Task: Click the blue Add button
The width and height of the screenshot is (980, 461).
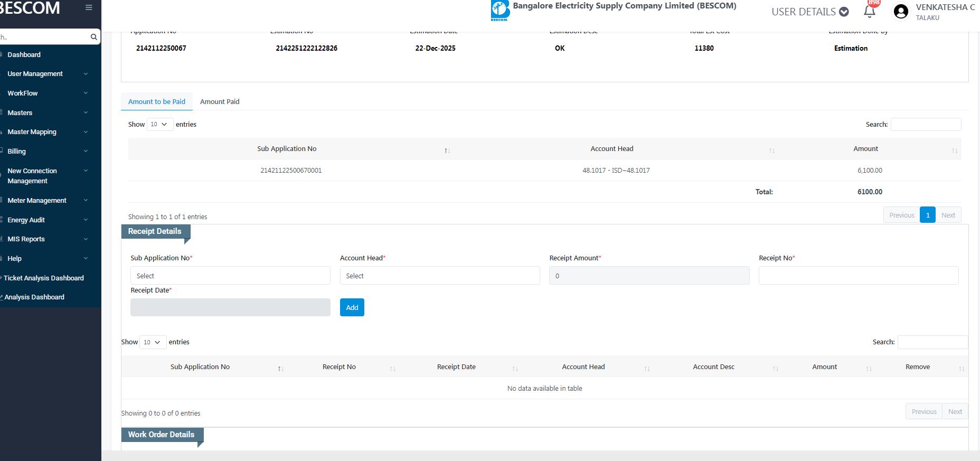Action: [352, 307]
